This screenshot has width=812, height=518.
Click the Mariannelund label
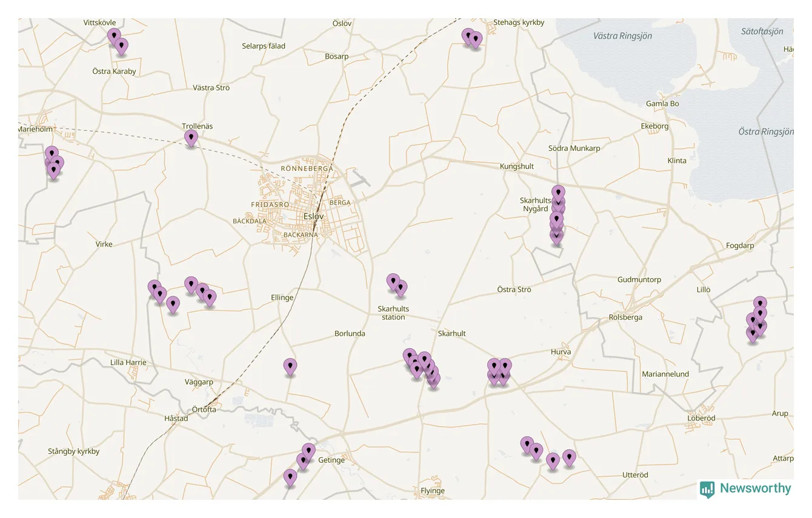665,374
